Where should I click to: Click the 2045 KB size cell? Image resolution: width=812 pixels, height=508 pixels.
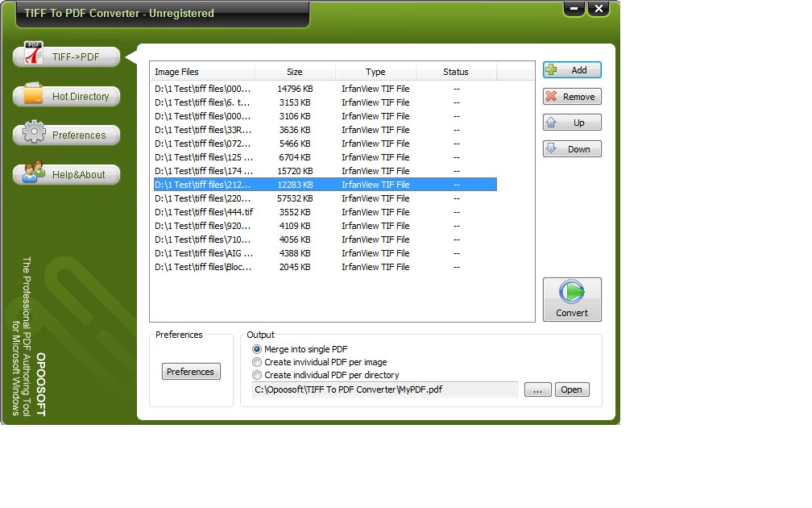(x=295, y=267)
